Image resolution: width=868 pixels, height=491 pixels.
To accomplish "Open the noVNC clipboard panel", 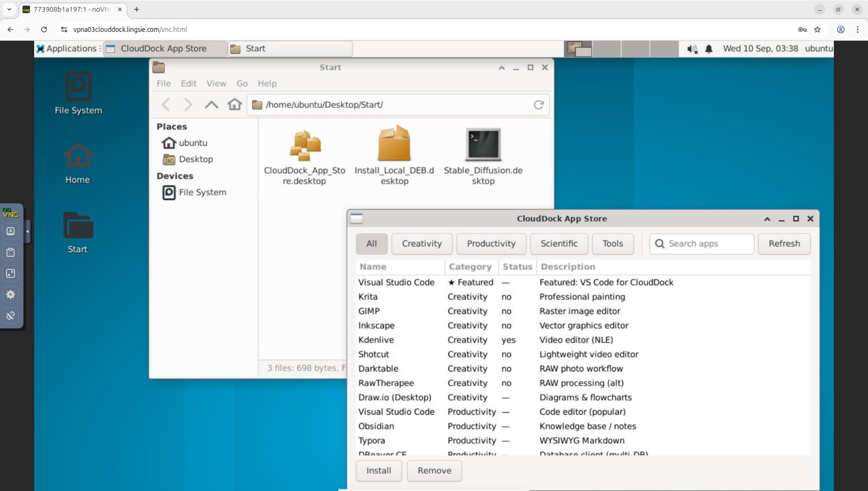I will (x=10, y=252).
